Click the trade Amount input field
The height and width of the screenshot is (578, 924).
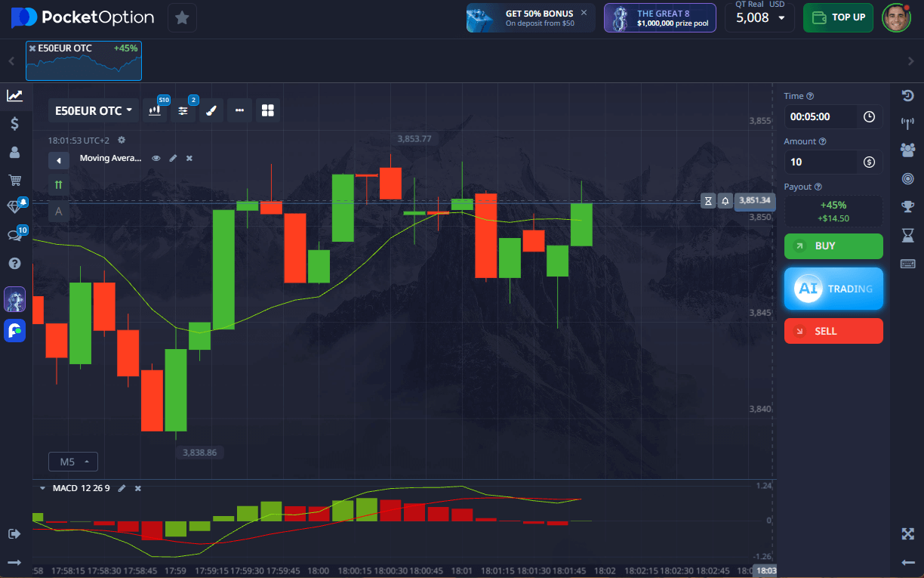point(823,162)
